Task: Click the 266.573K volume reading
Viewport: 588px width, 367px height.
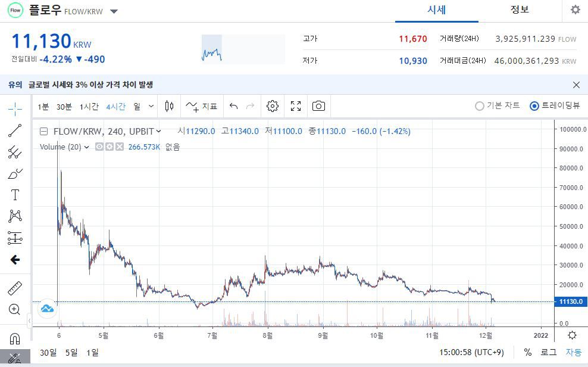Action: coord(144,147)
